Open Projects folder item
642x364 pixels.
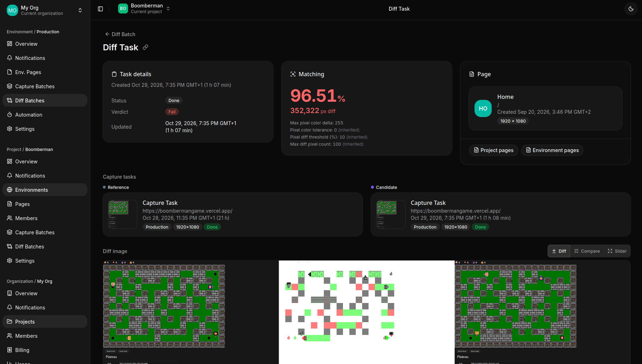(45, 322)
